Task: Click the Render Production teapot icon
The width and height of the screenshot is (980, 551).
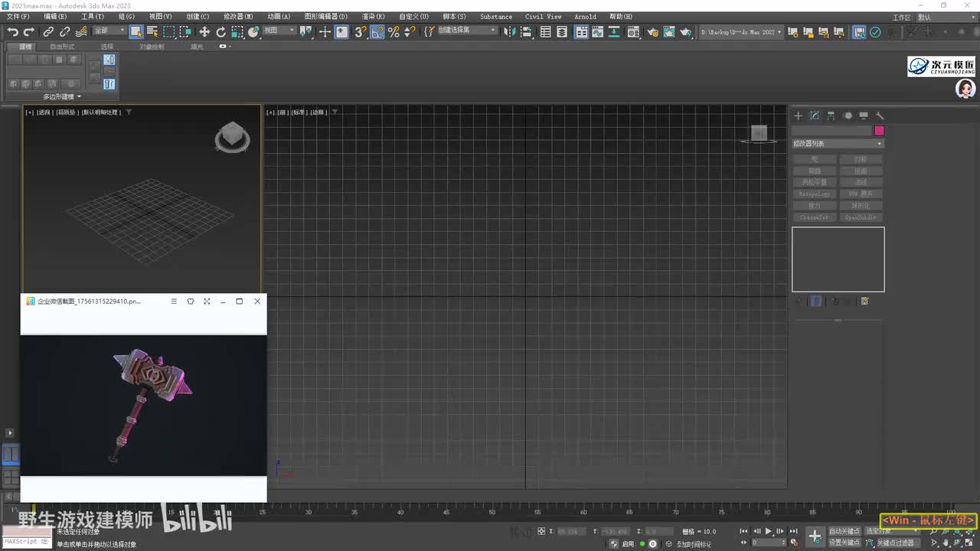Action: pos(686,32)
